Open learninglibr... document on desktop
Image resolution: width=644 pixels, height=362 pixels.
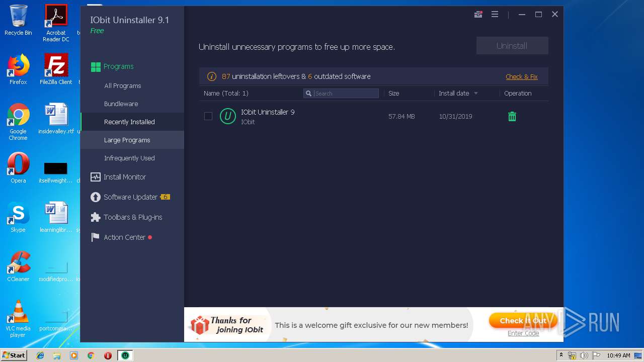click(56, 217)
